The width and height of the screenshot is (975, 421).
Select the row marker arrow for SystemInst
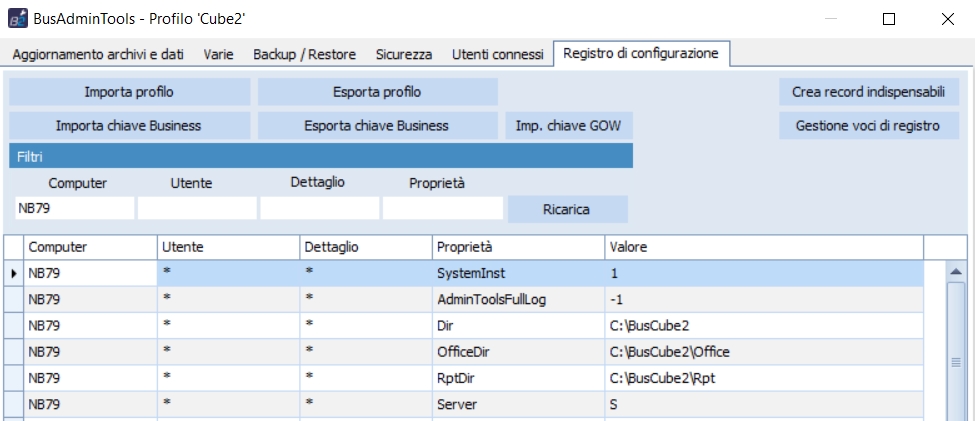[13, 272]
